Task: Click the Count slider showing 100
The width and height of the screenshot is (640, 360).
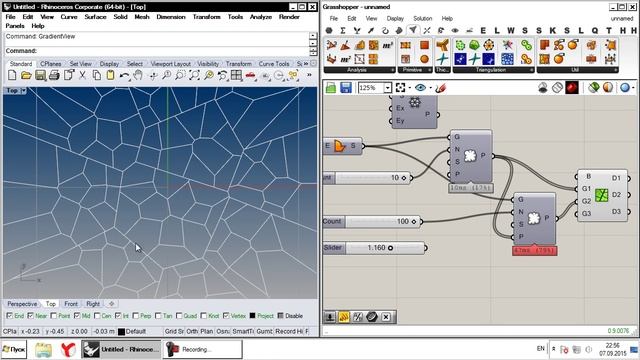Action: [382, 221]
